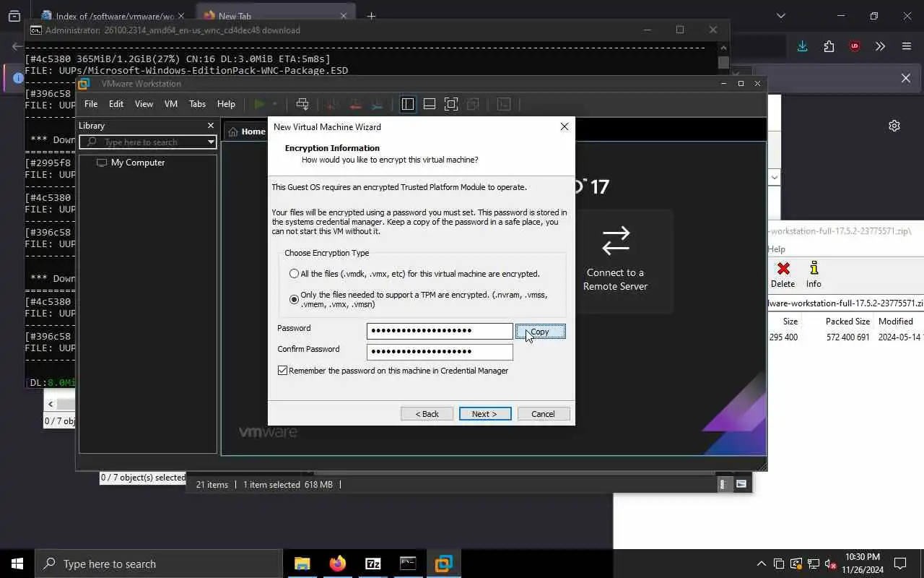This screenshot has width=924, height=578.
Task: Show hidden system tray icons
Action: click(761, 564)
